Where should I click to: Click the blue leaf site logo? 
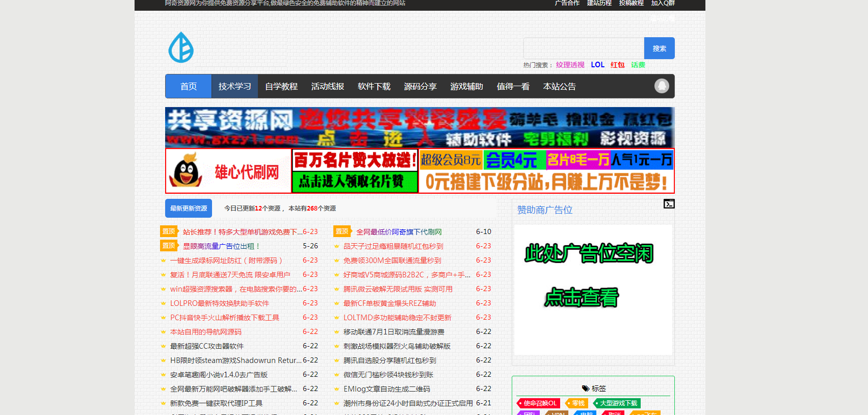point(181,47)
